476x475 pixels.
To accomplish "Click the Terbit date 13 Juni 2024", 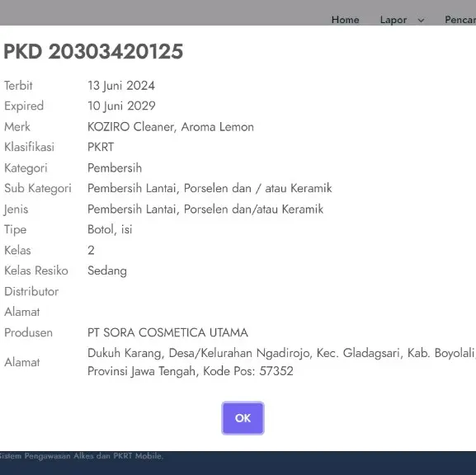I will tap(121, 86).
